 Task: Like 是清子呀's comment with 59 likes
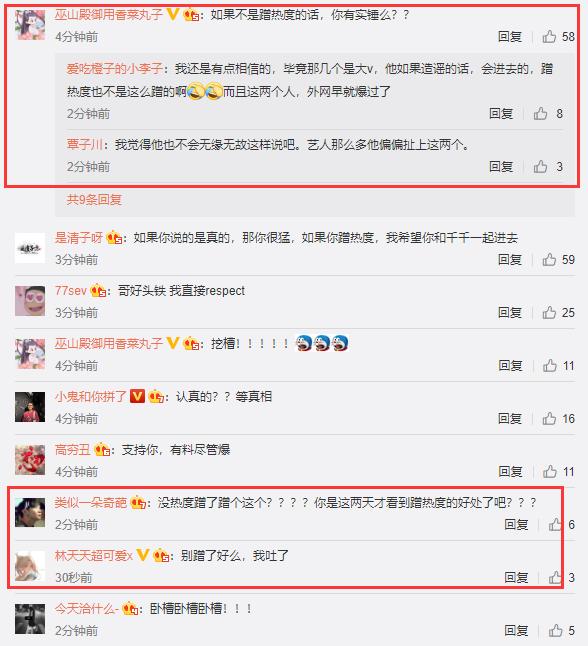[x=549, y=260]
